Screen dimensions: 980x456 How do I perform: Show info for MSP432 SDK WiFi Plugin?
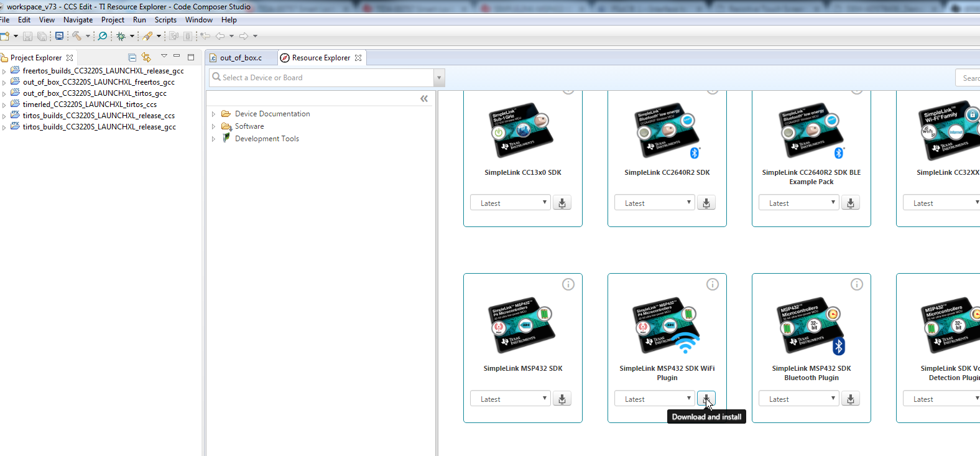coord(713,284)
